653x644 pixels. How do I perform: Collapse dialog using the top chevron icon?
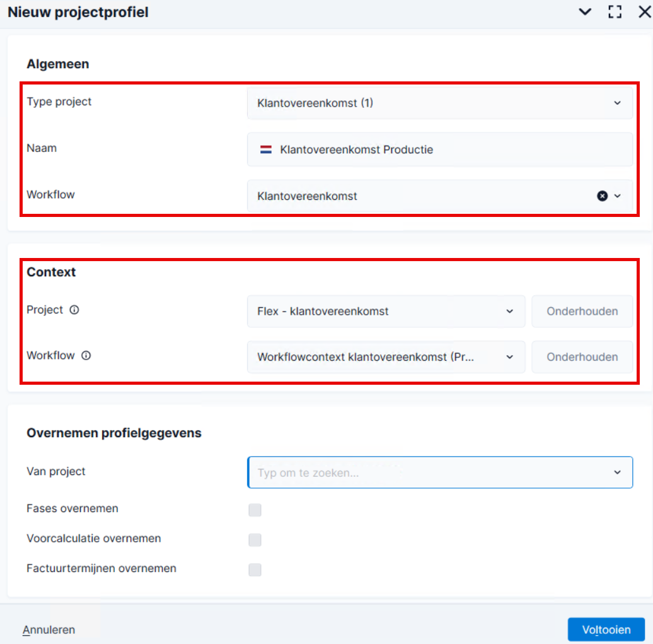click(x=585, y=12)
